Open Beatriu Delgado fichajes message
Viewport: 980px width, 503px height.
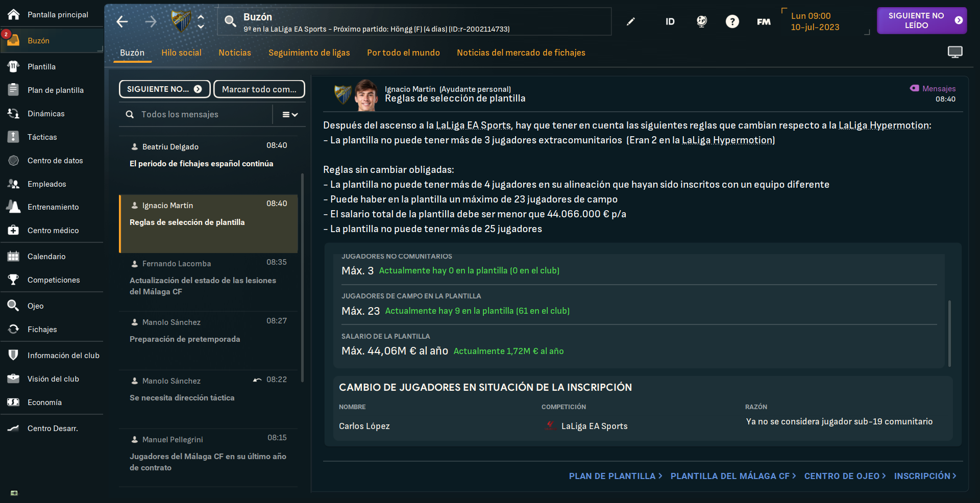pyautogui.click(x=209, y=165)
